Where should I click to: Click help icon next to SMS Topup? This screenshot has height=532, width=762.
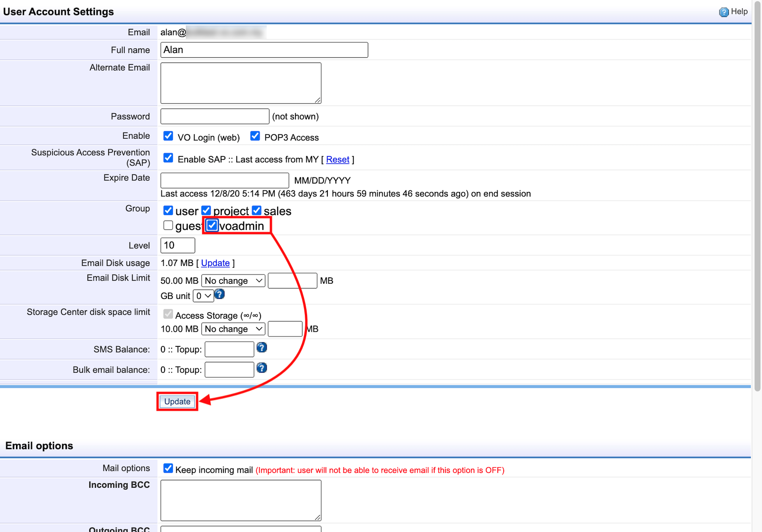click(262, 348)
